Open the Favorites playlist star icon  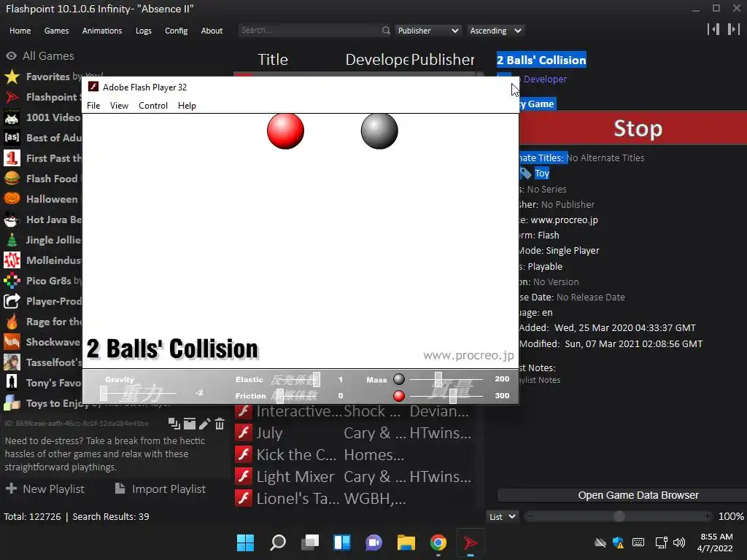pyautogui.click(x=12, y=76)
